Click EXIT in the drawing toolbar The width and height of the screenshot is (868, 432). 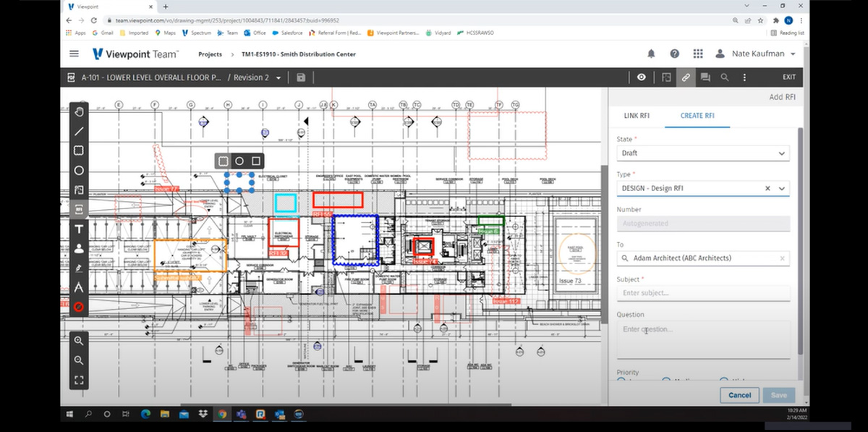(788, 77)
